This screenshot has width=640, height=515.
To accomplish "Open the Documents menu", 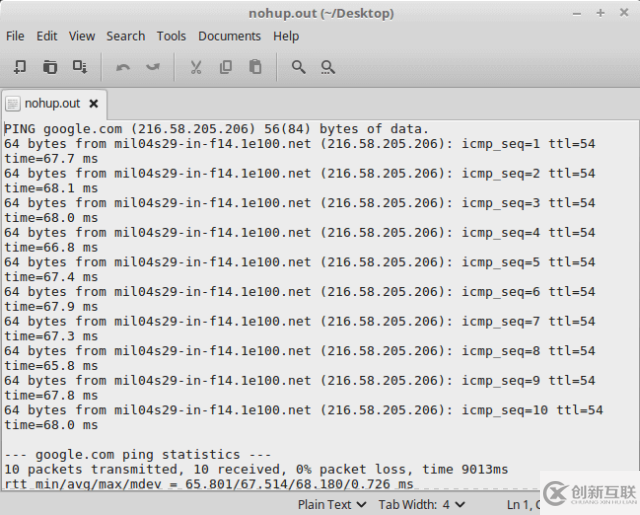I will click(229, 36).
